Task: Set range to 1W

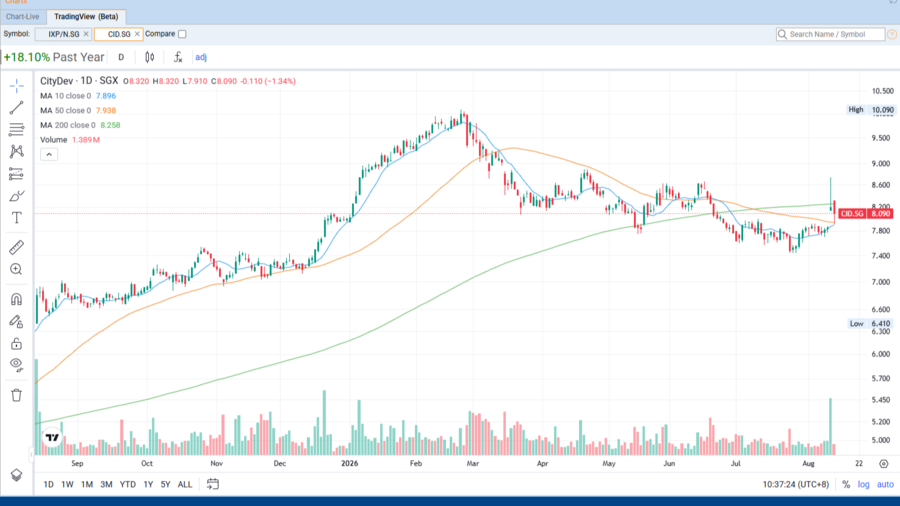Action: [x=67, y=484]
